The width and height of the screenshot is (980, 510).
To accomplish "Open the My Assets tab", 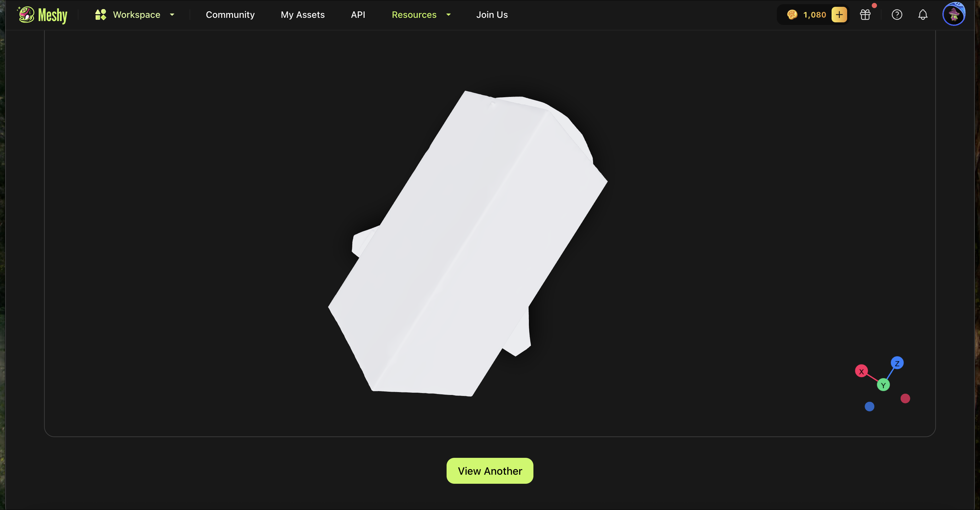I will pyautogui.click(x=302, y=15).
